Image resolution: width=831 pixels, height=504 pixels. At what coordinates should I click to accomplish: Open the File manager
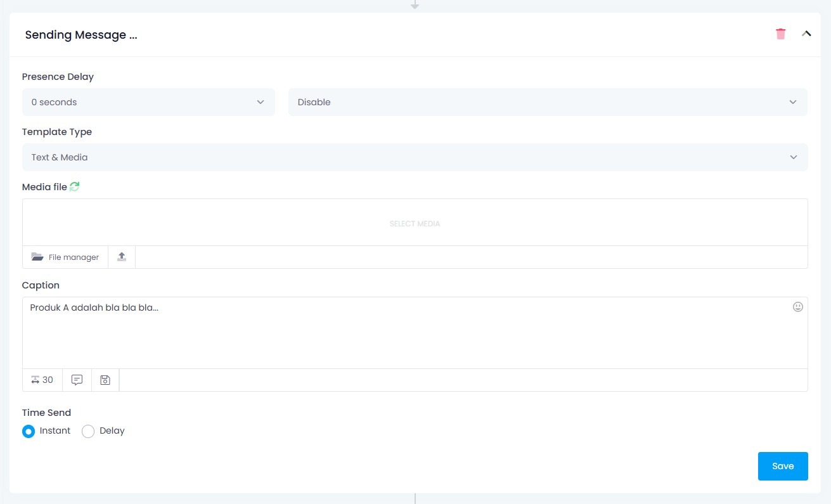[x=65, y=257]
